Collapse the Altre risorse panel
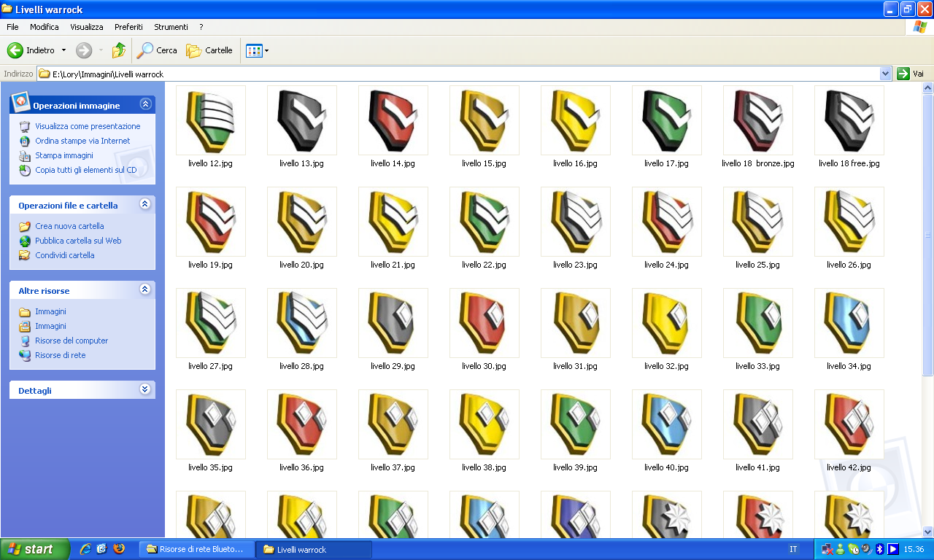 point(145,289)
